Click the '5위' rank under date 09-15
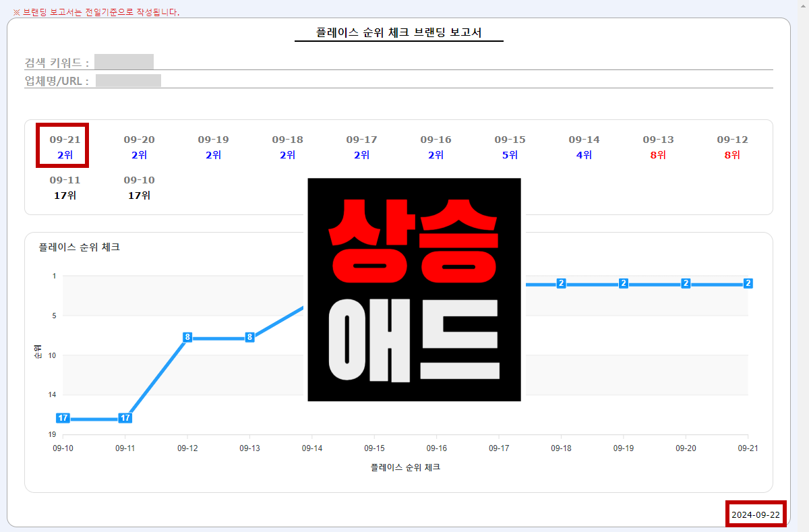The image size is (809, 532). click(510, 155)
